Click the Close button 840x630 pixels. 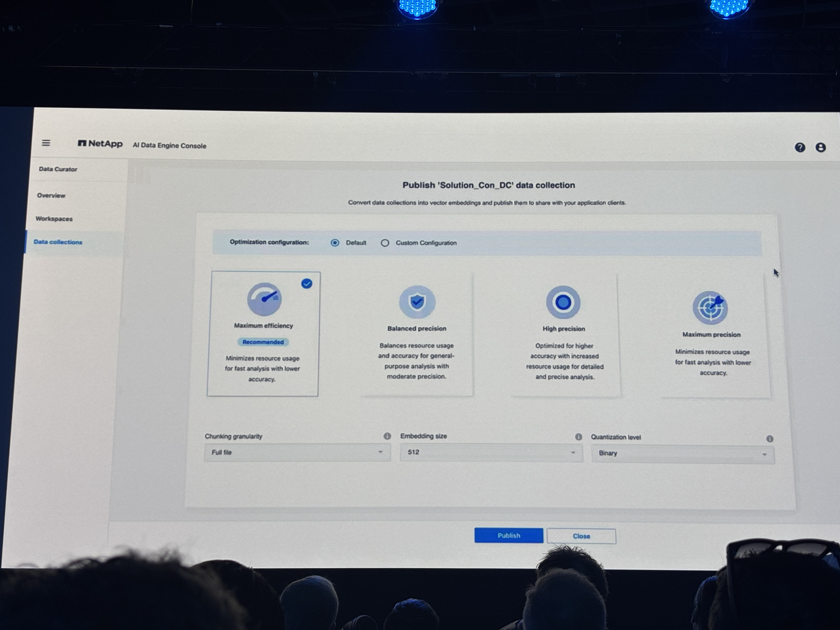point(581,536)
